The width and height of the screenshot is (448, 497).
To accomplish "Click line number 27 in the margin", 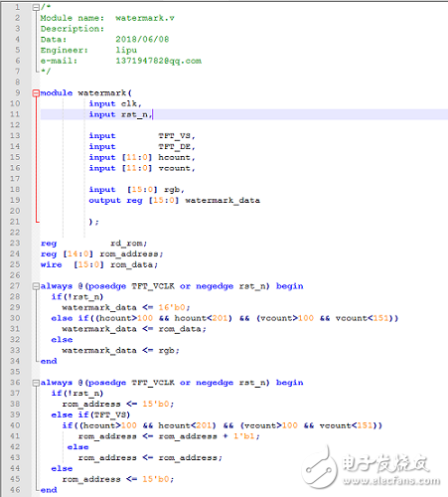I will pos(15,286).
